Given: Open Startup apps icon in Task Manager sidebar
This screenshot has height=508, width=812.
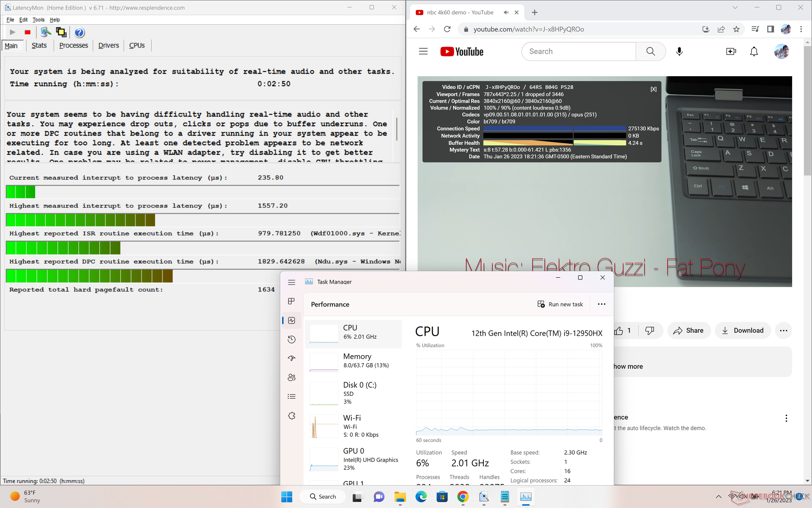Looking at the screenshot, I should 291,359.
